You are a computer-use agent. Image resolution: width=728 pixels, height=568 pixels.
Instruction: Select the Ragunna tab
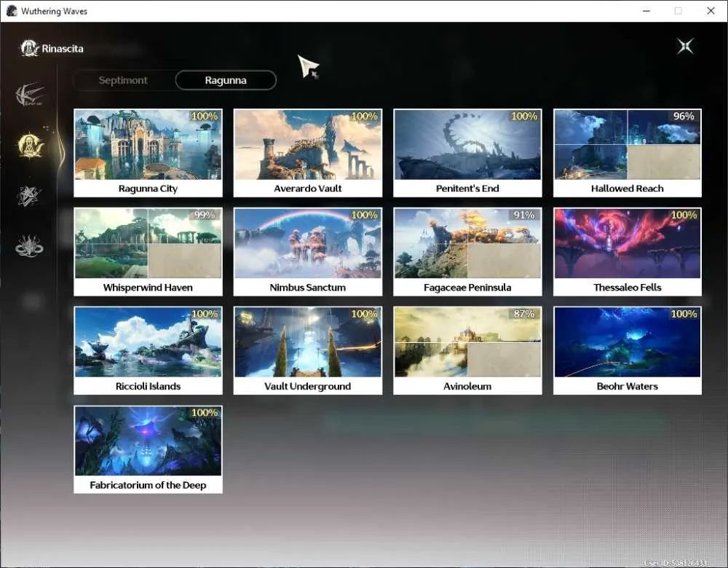click(226, 80)
